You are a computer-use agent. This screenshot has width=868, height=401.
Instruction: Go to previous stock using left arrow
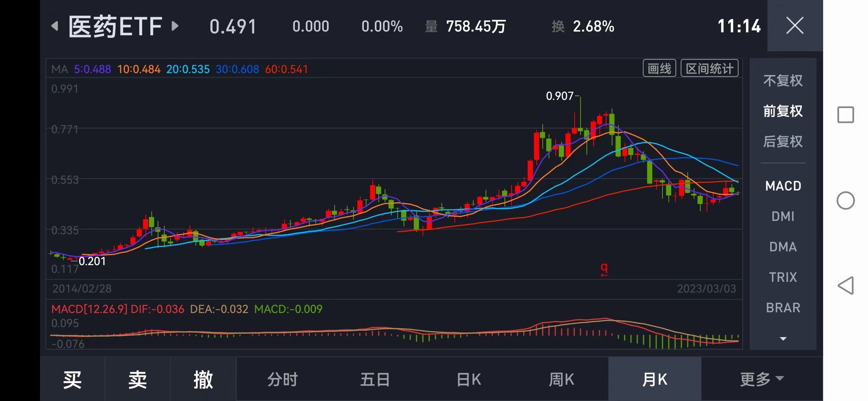(55, 26)
